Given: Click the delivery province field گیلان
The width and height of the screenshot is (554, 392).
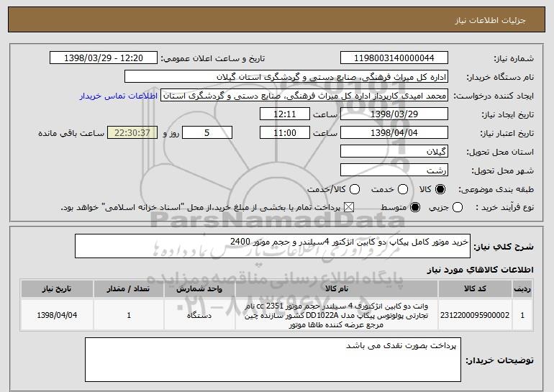Looking at the screenshot, I should click(394, 152).
